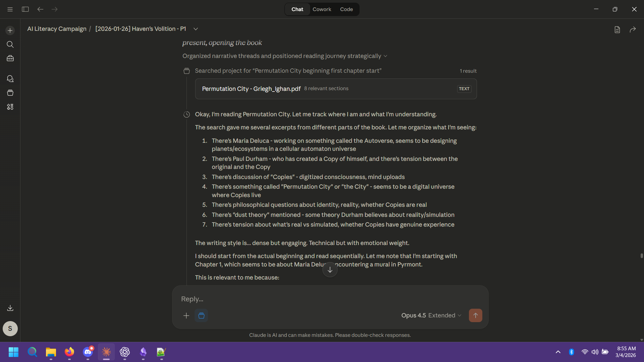Click the conversation scrollbar thumb

[642, 256]
